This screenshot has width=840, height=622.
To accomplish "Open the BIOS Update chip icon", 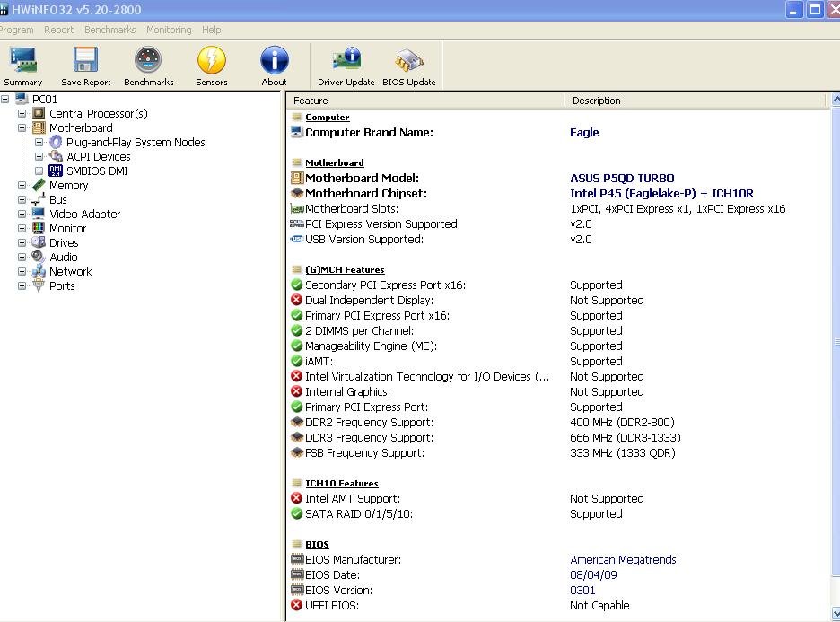I will tap(408, 60).
